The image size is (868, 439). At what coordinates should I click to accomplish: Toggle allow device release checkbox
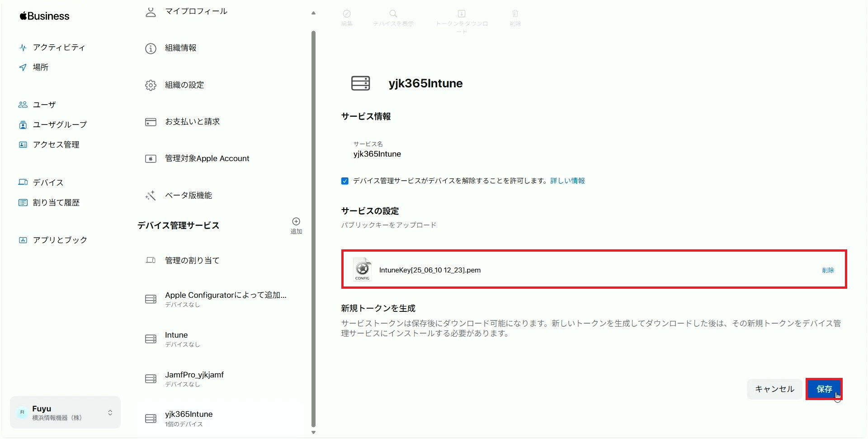[x=345, y=181]
